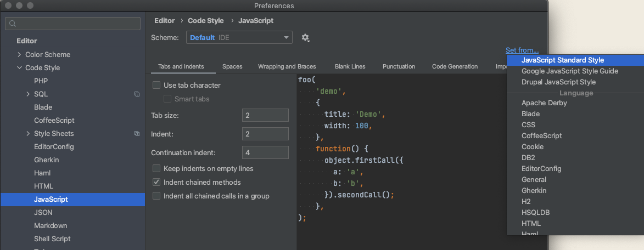Click the gear icon beside Scheme dropdown
This screenshot has width=644, height=250.
305,37
